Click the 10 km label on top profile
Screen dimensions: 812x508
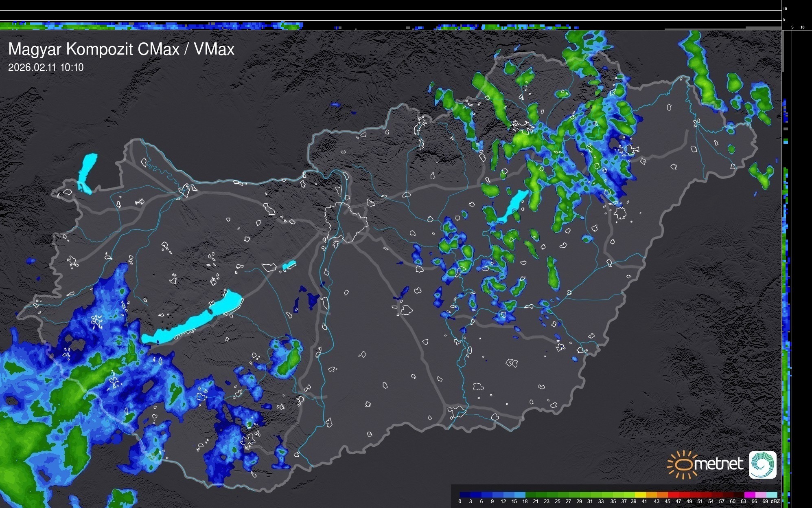(x=785, y=9)
